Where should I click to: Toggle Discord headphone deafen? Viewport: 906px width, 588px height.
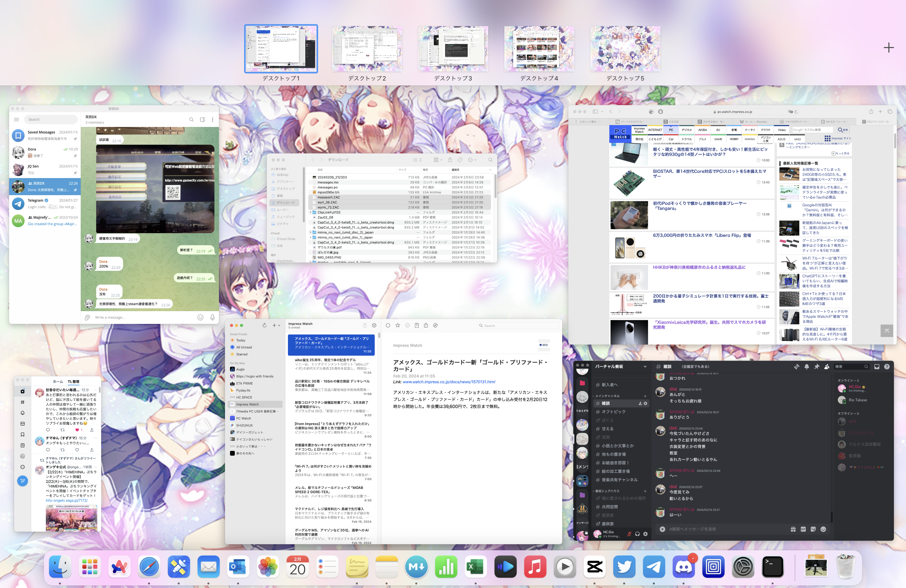[637, 534]
